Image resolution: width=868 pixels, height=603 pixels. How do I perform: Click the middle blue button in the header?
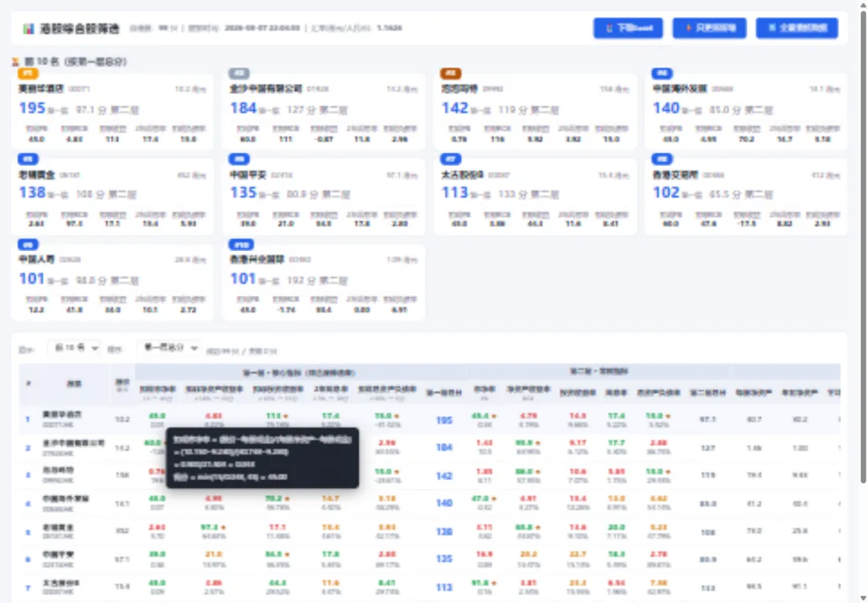710,28
